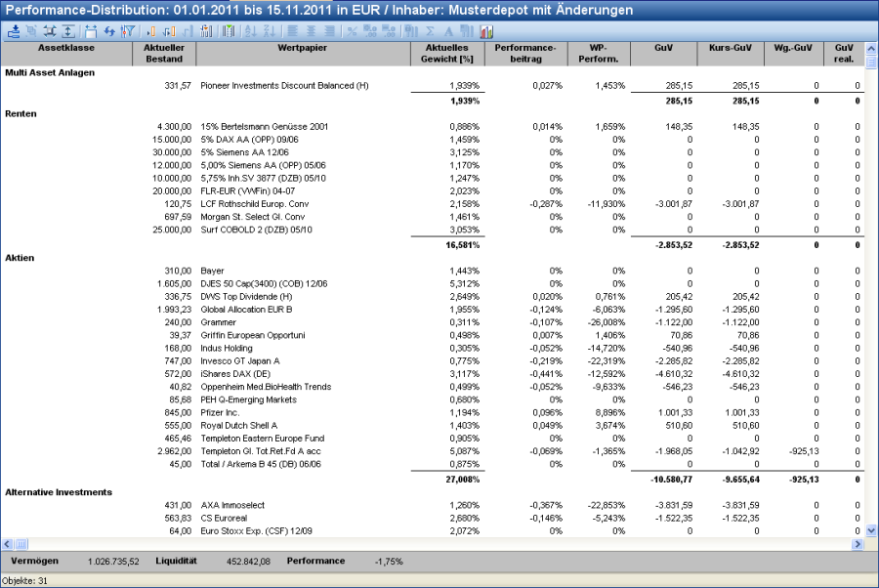Open the filter funnel tool
This screenshot has width=879, height=588.
(129, 30)
